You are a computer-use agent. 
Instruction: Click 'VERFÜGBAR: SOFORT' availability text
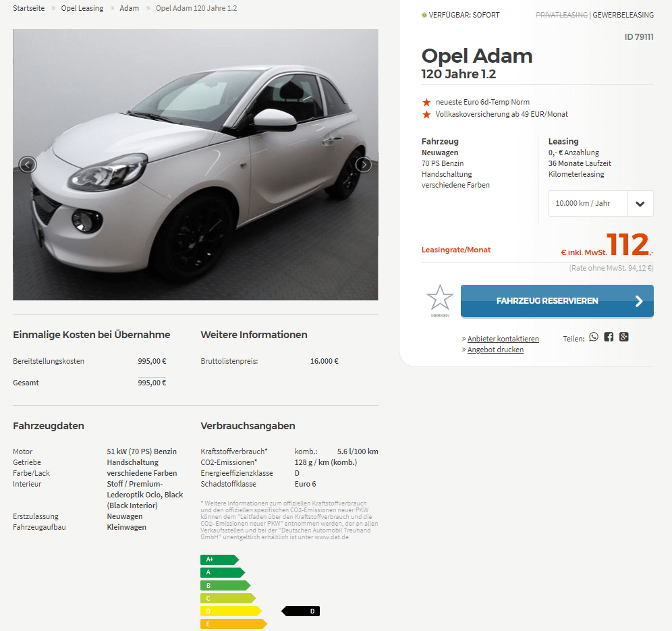pyautogui.click(x=464, y=15)
